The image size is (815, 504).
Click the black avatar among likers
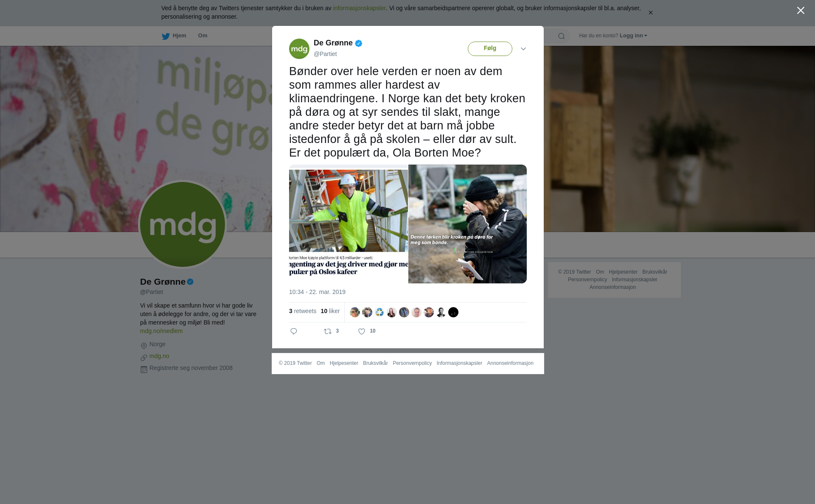[x=453, y=312]
